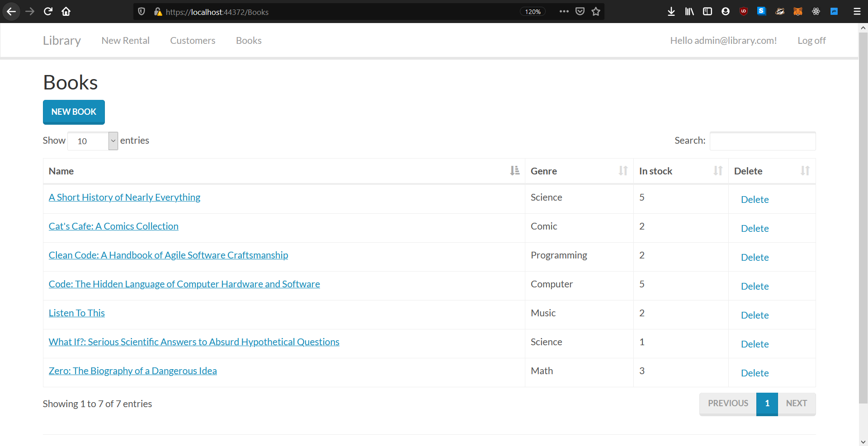
Task: Delete the Clean Code book row
Action: point(755,258)
